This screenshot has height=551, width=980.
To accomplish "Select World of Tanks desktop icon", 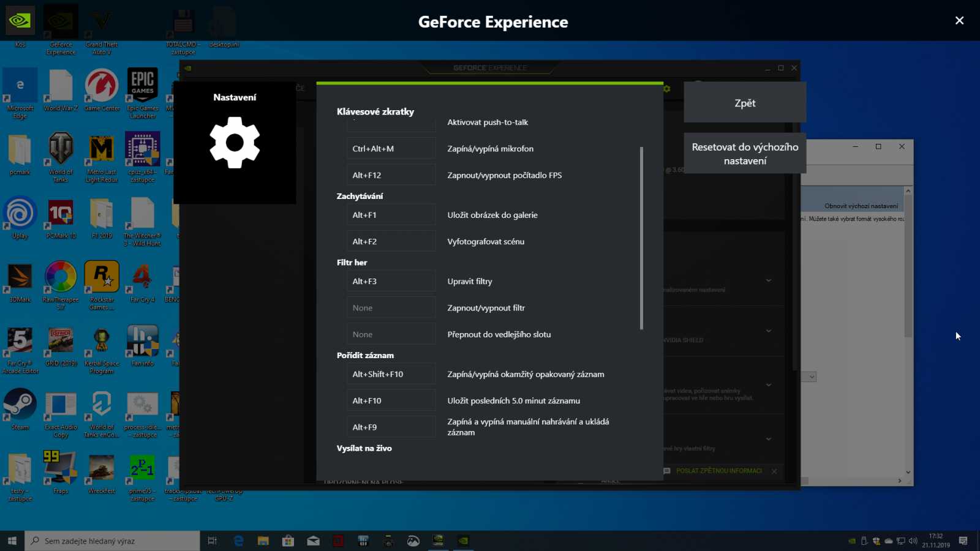I will [61, 157].
